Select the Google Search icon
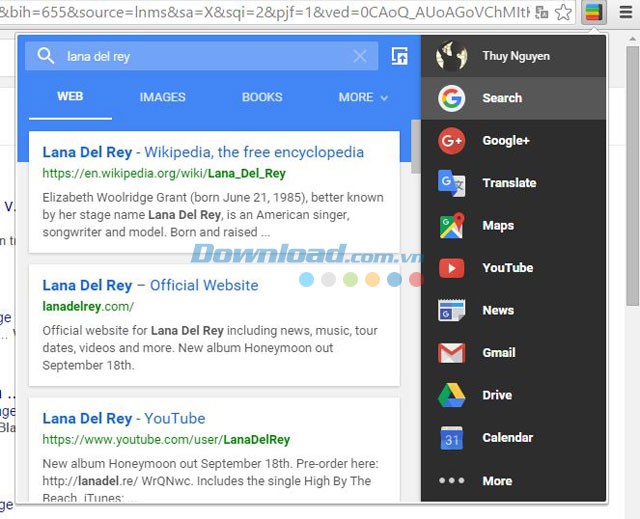 [451, 98]
